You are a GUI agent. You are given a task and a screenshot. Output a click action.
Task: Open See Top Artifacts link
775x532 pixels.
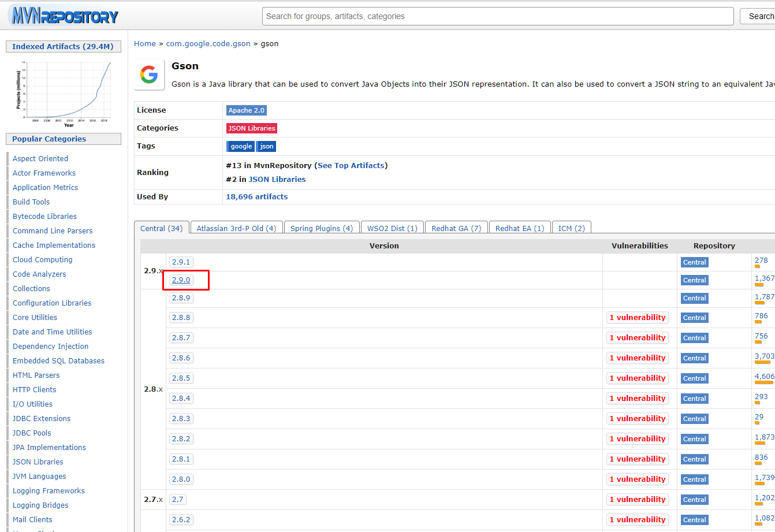point(351,165)
